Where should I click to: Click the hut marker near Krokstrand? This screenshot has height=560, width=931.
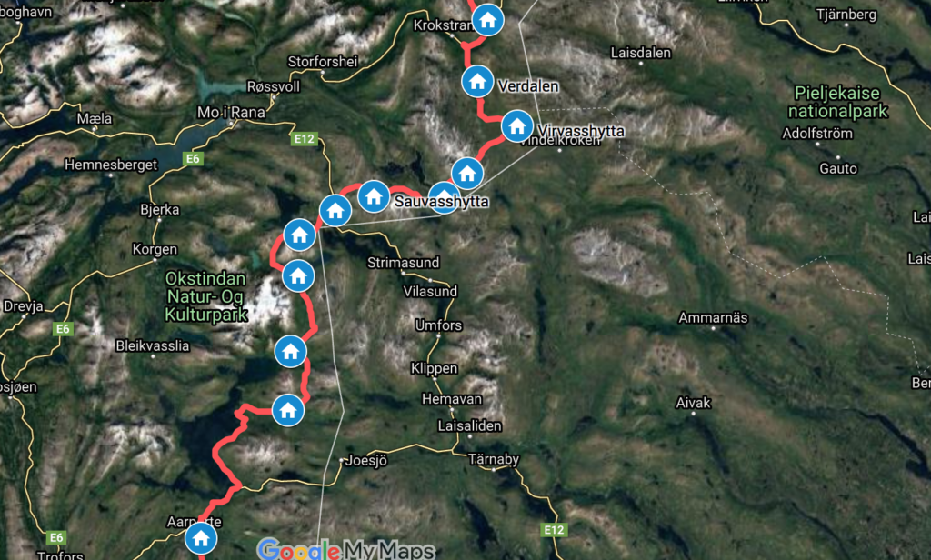pyautogui.click(x=487, y=20)
